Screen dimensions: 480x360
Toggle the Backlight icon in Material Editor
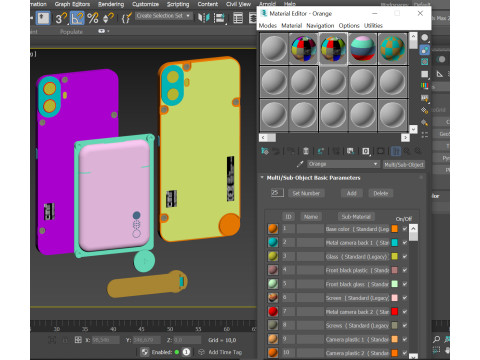(425, 50)
